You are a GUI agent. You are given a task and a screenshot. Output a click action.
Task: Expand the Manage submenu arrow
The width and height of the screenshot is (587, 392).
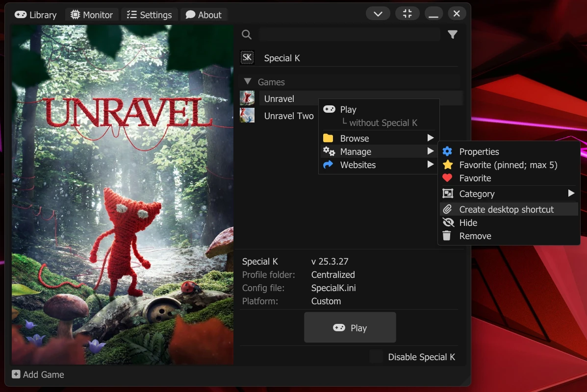pyautogui.click(x=431, y=151)
